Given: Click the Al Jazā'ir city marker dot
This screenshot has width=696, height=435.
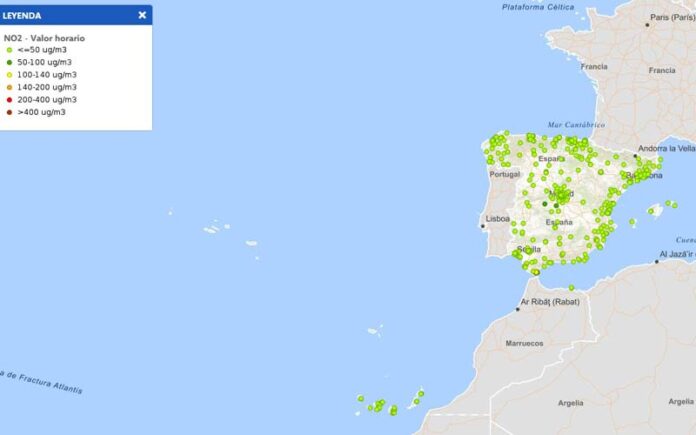Looking at the screenshot, I should point(657,261).
